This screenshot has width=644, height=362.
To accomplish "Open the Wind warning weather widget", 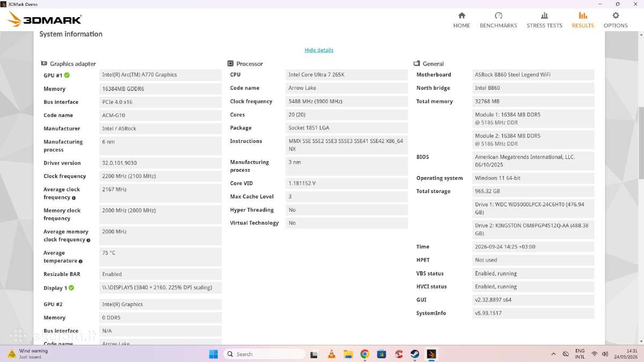I will [x=28, y=354].
